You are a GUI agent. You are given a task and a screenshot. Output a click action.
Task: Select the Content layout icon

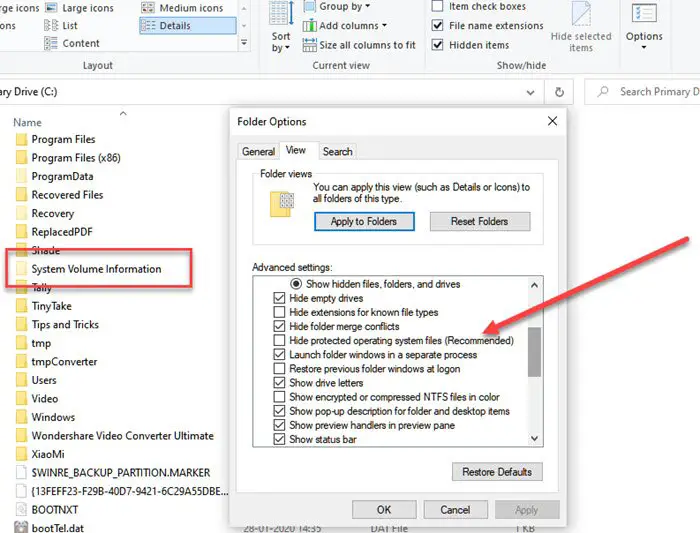coord(51,43)
